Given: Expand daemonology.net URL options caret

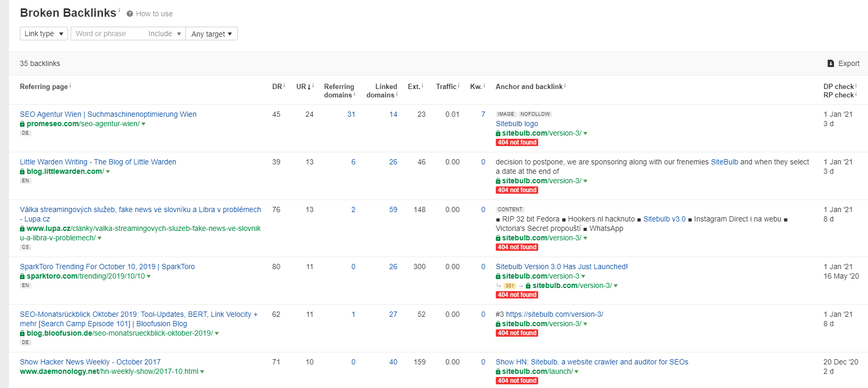Looking at the screenshot, I should [x=202, y=372].
